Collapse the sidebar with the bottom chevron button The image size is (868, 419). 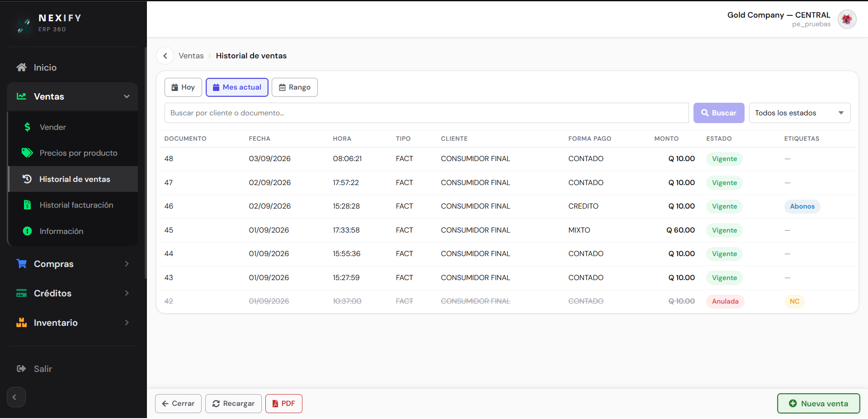16,397
